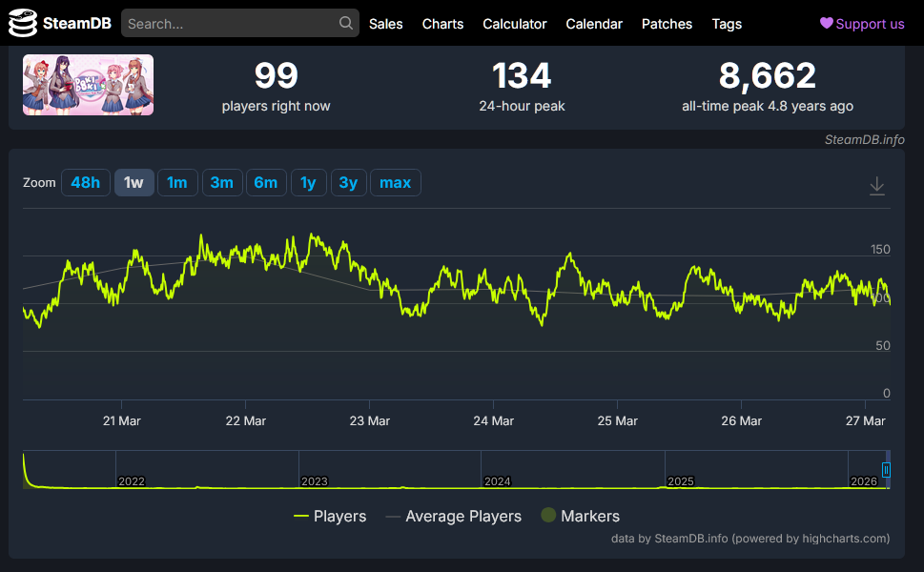Click the 24 Mar axis label

(493, 420)
